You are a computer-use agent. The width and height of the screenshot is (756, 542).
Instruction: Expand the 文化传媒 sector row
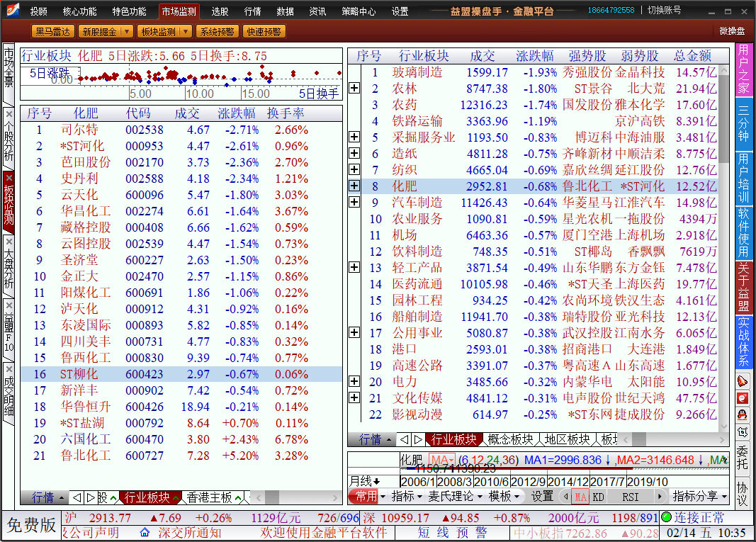[x=354, y=397]
